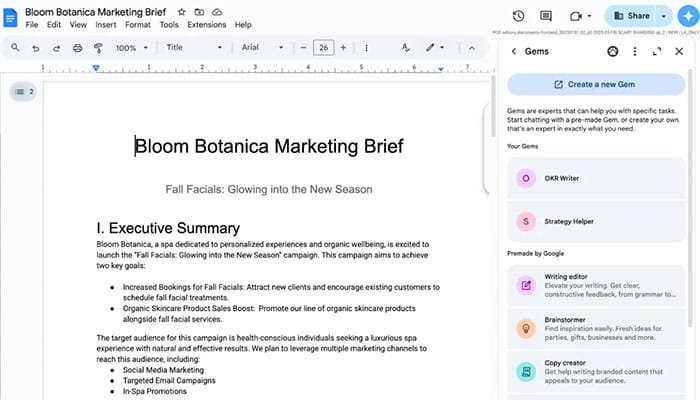
Task: Collapse the toolbar with the chevron
Action: click(471, 47)
